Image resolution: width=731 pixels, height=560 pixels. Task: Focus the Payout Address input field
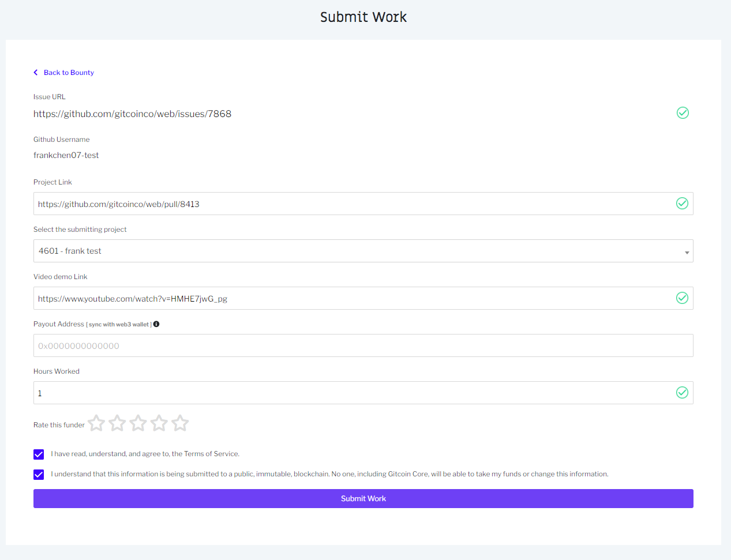pos(363,345)
